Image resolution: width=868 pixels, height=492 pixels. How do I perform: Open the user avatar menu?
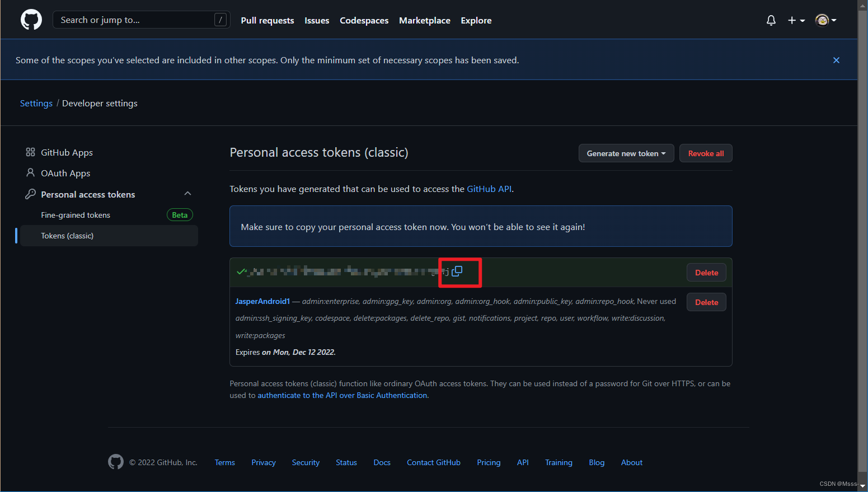click(x=825, y=20)
